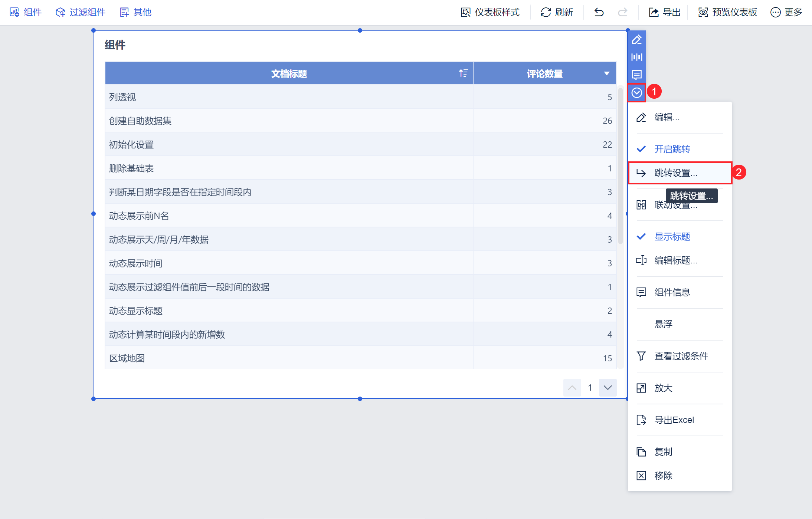The width and height of the screenshot is (812, 519).
Task: Toggle the 开启跳转 checked option
Action: 672,149
